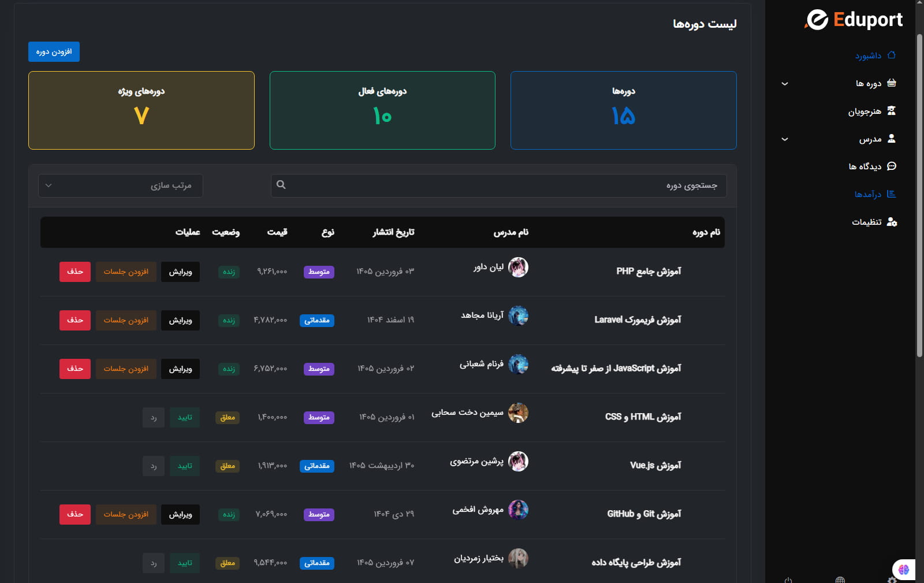Click add sessions for the Laravel course
Viewport: 924px width, 583px height.
(126, 320)
